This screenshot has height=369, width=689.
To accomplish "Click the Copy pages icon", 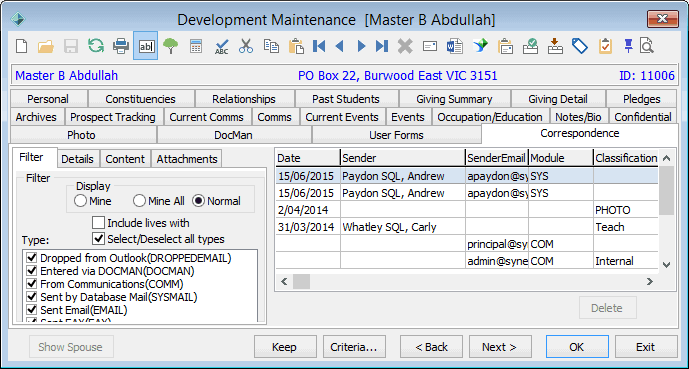I will tap(271, 46).
